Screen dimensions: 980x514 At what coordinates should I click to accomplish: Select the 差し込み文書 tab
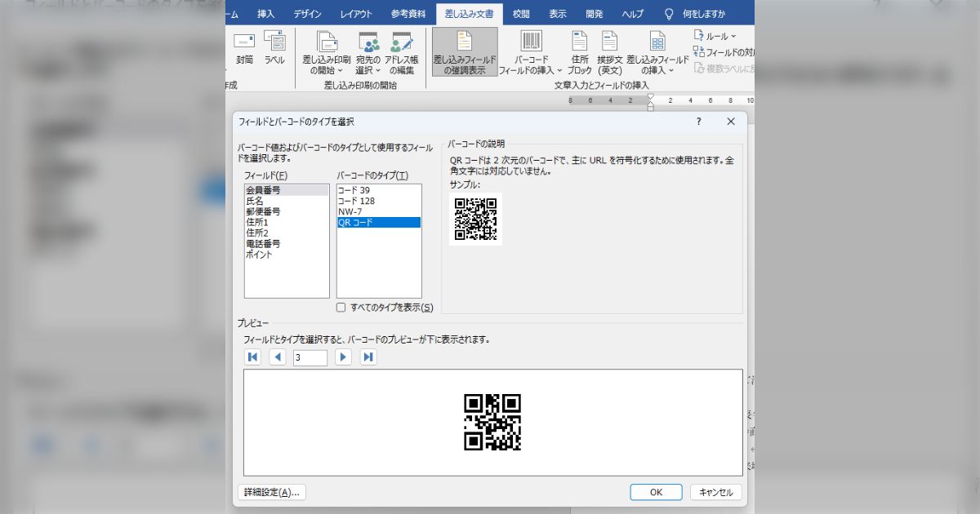[469, 14]
